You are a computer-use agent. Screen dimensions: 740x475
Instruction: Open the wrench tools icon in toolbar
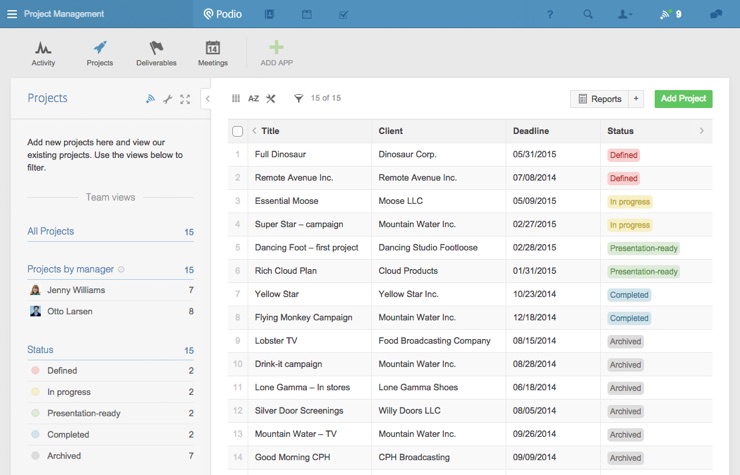click(271, 99)
